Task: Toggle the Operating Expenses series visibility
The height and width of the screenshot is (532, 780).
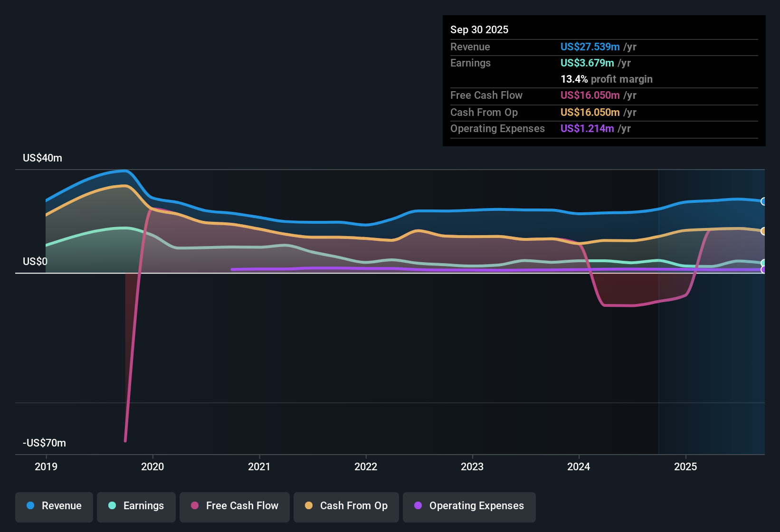Action: point(469,506)
